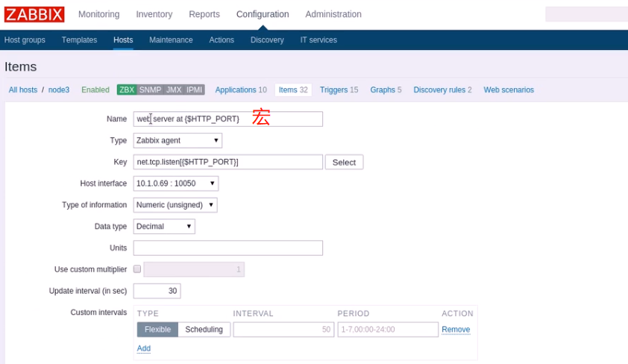The width and height of the screenshot is (628, 364).
Task: Select Flexible custom interval type
Action: (x=157, y=330)
